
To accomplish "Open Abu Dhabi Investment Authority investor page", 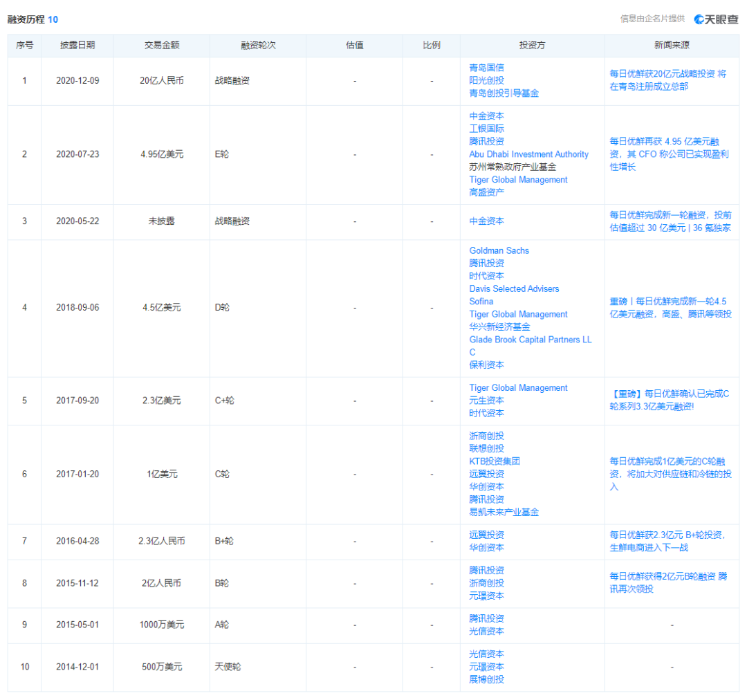I will 529,154.
